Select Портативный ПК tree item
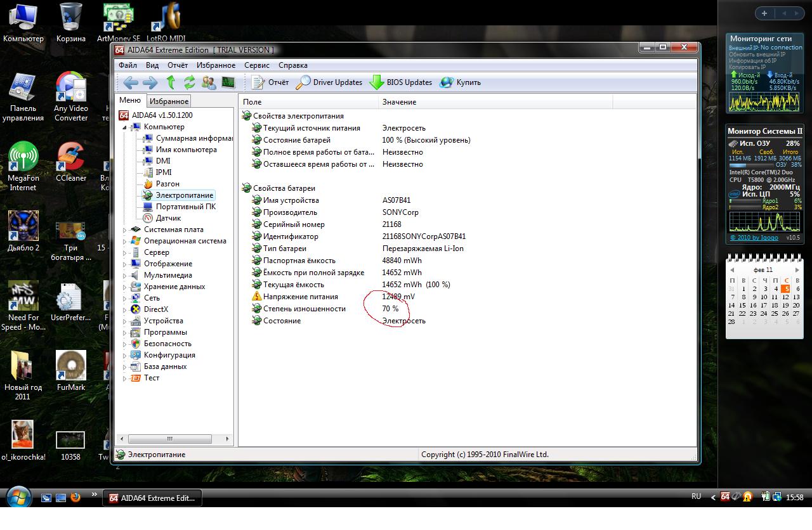This screenshot has height=530, width=812. [x=186, y=207]
